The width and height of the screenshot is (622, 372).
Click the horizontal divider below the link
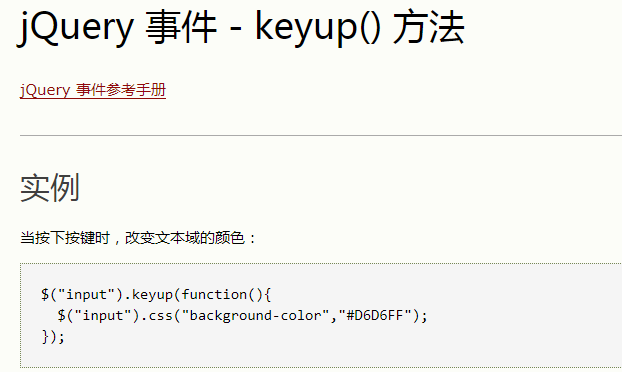321,135
